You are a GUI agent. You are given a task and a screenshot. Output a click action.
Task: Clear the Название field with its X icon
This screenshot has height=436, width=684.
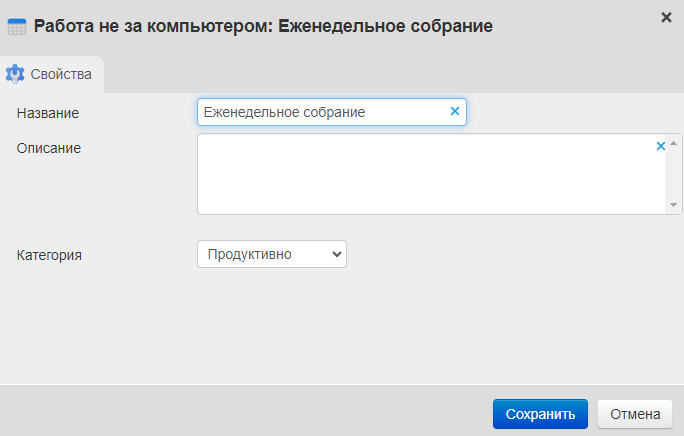(455, 112)
